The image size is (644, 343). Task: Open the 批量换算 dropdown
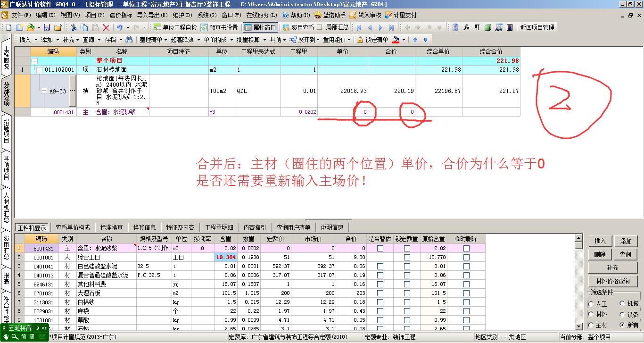pyautogui.click(x=250, y=40)
